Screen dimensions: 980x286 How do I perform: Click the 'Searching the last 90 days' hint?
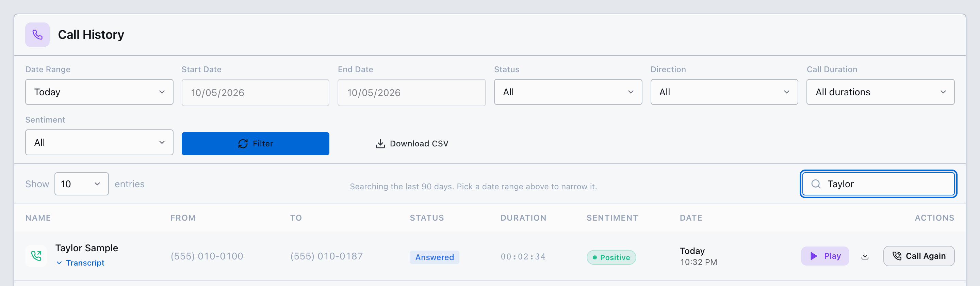tap(473, 187)
